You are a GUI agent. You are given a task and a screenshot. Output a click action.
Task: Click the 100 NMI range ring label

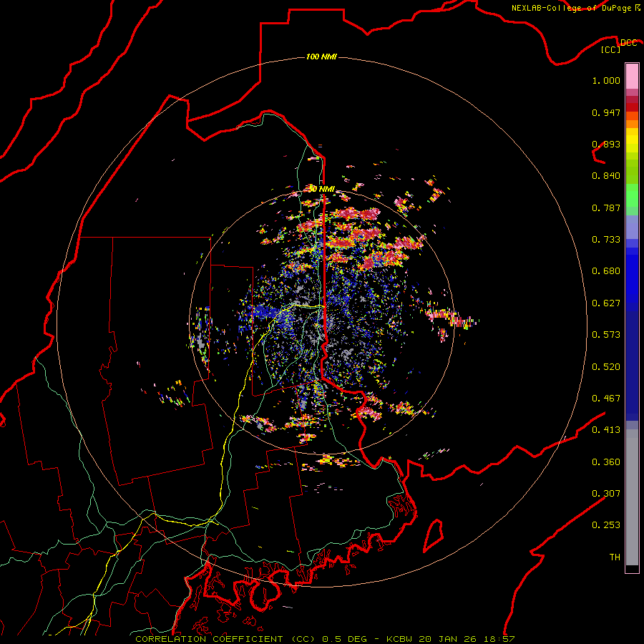[321, 57]
